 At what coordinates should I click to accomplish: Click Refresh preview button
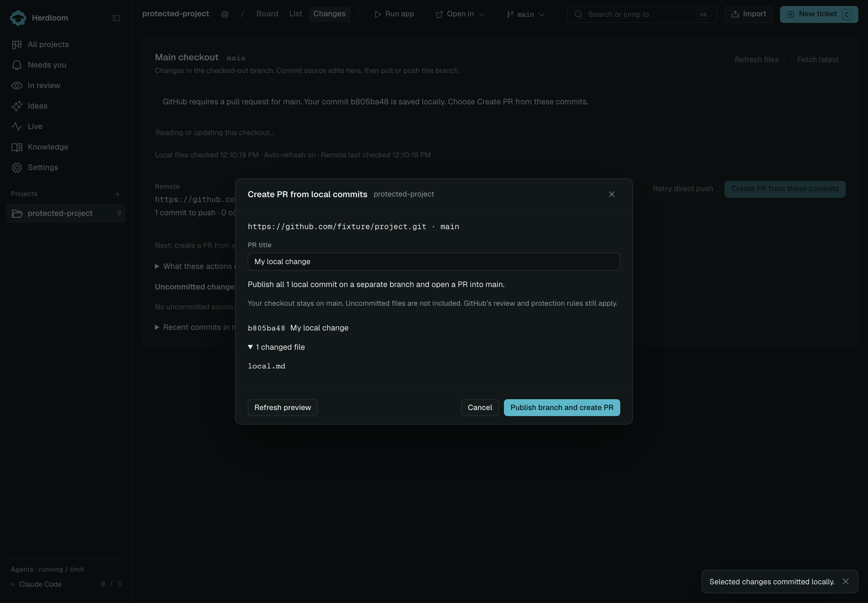coord(282,408)
